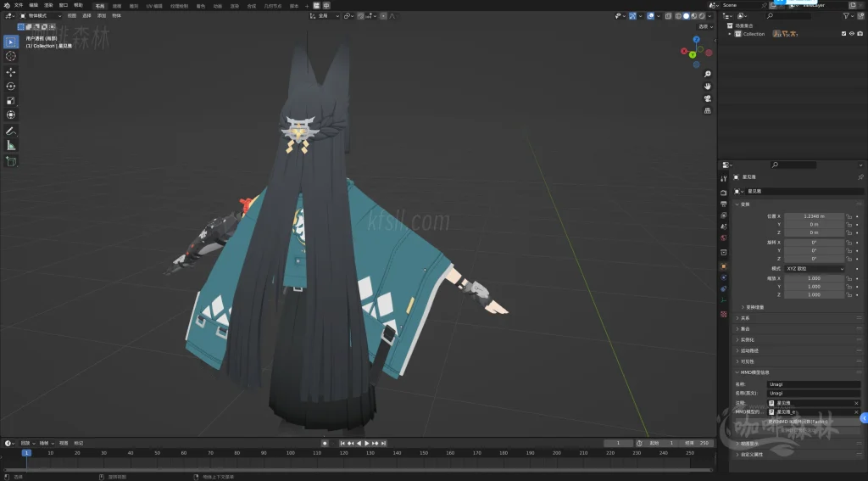Switch to wireframe viewport shading

pos(678,16)
